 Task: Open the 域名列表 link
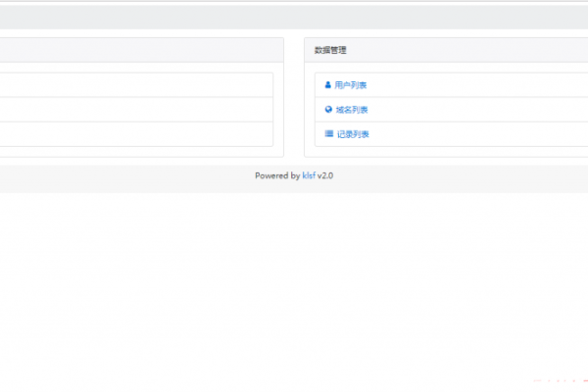(x=351, y=110)
